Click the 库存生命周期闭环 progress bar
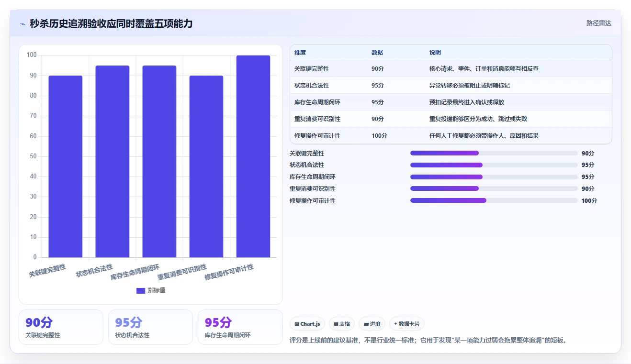 coord(494,177)
